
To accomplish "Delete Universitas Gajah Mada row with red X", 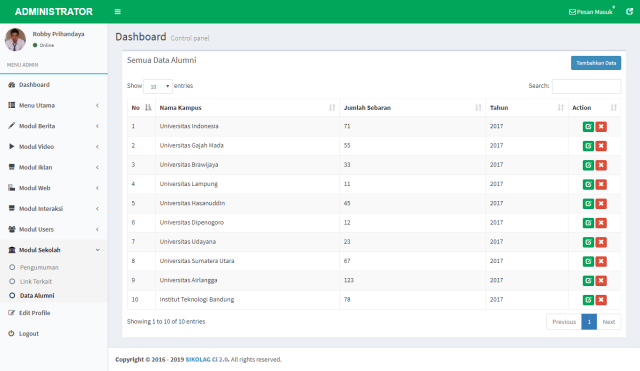I will click(601, 146).
